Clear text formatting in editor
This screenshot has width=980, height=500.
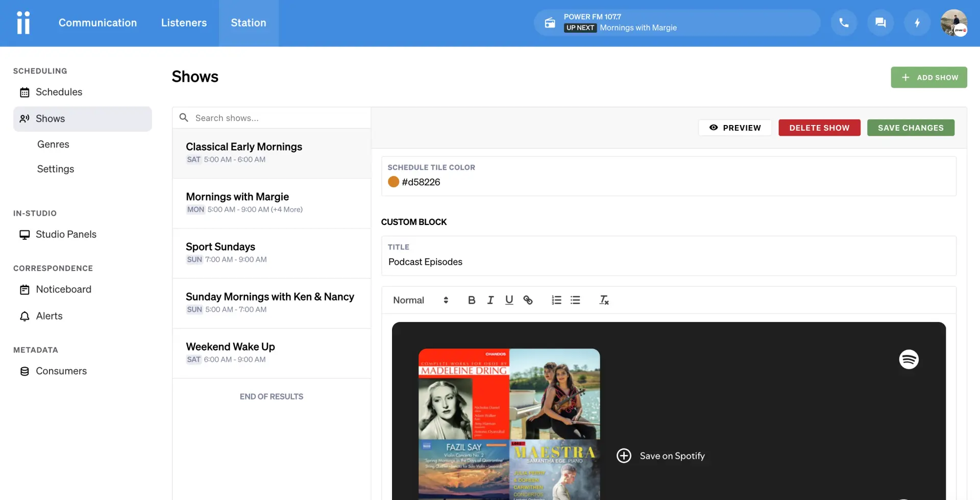604,300
